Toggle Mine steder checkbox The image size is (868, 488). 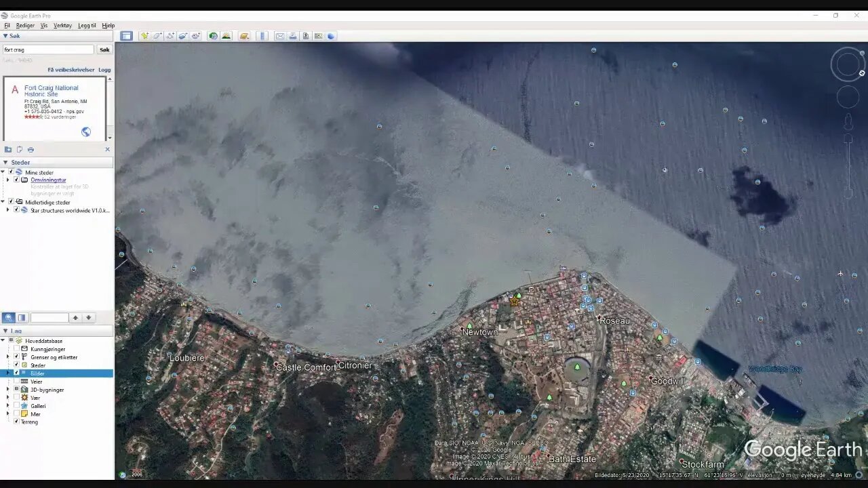click(11, 172)
